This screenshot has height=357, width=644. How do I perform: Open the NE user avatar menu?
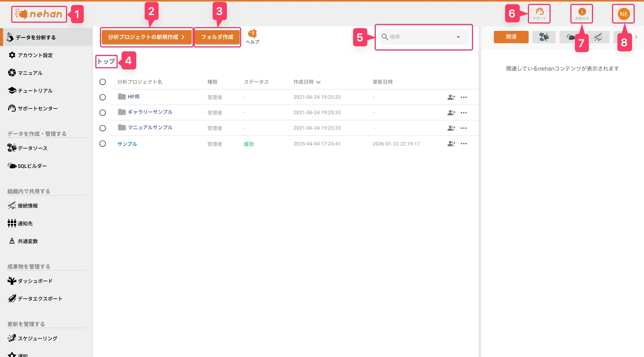click(624, 14)
